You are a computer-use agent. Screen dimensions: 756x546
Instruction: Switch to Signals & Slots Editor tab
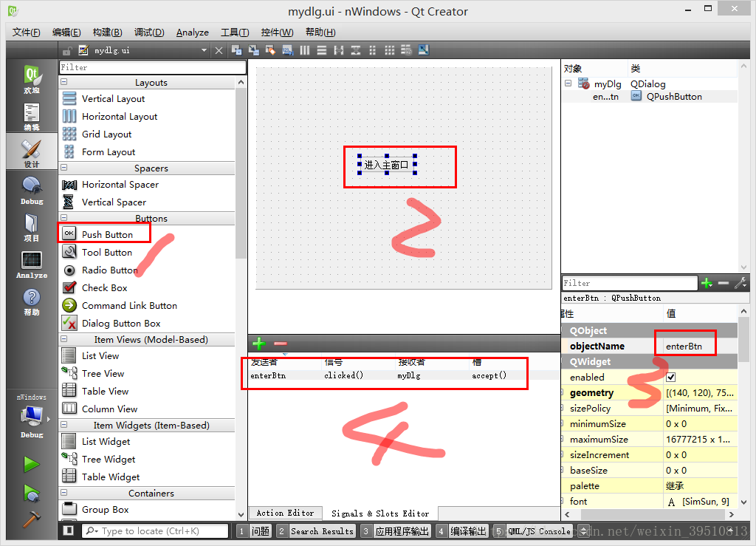point(380,513)
